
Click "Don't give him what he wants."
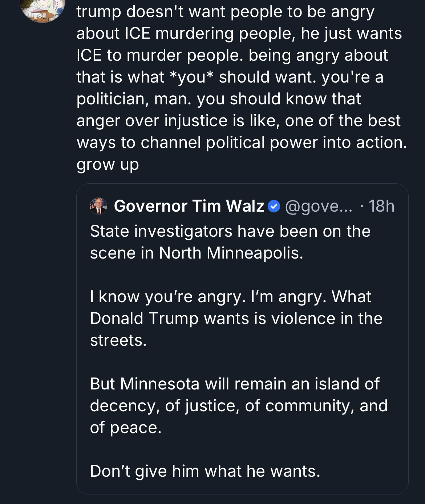pyautogui.click(x=205, y=471)
